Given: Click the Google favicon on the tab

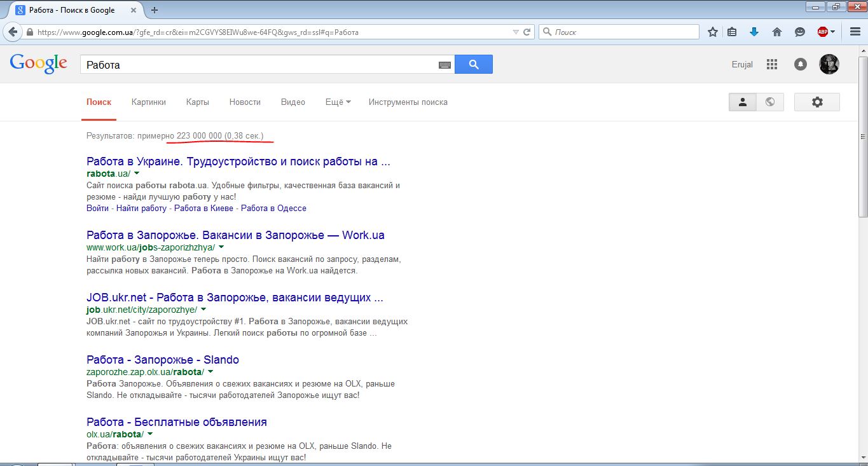Looking at the screenshot, I should point(20,10).
